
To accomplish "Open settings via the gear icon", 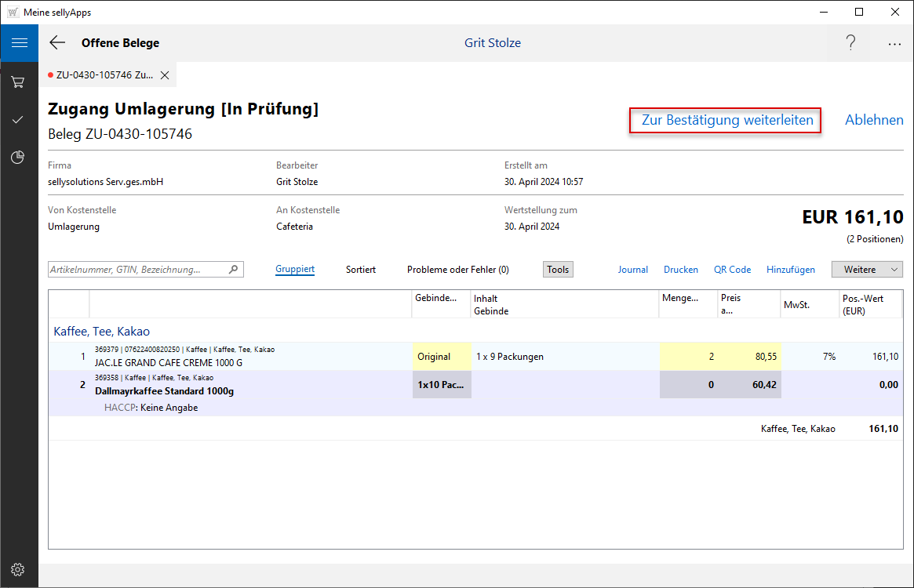I will (18, 569).
